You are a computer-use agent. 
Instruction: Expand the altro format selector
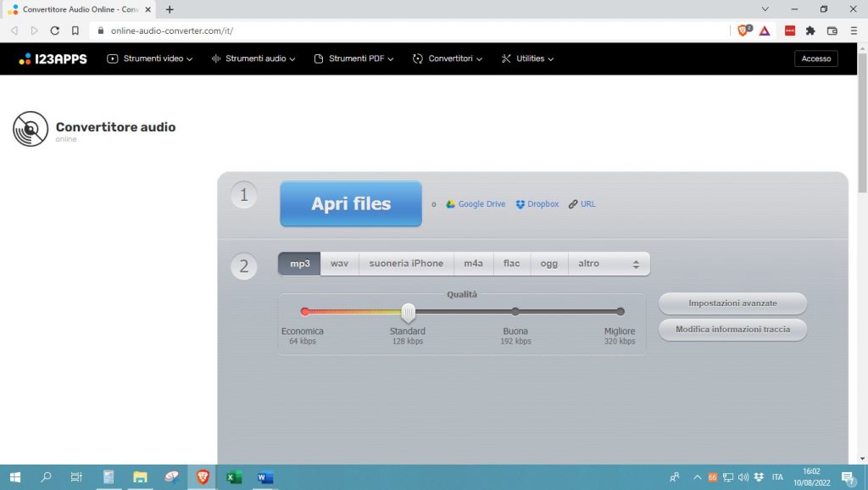pyautogui.click(x=588, y=263)
